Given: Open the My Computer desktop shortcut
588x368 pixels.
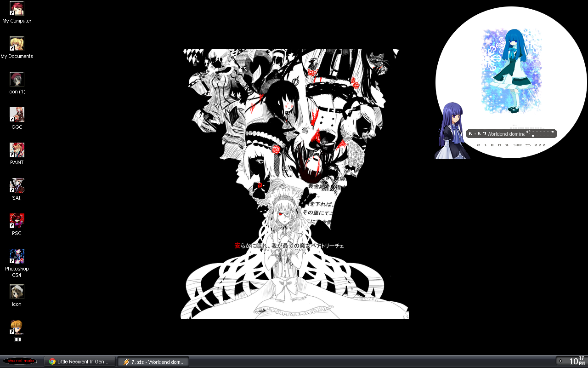Looking at the screenshot, I should [17, 12].
